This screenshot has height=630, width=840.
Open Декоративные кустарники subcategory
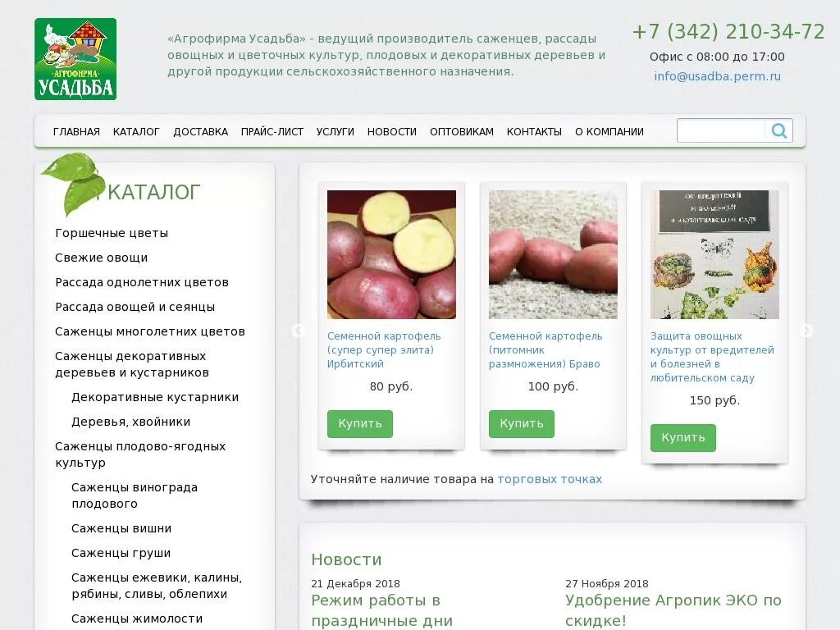[155, 397]
